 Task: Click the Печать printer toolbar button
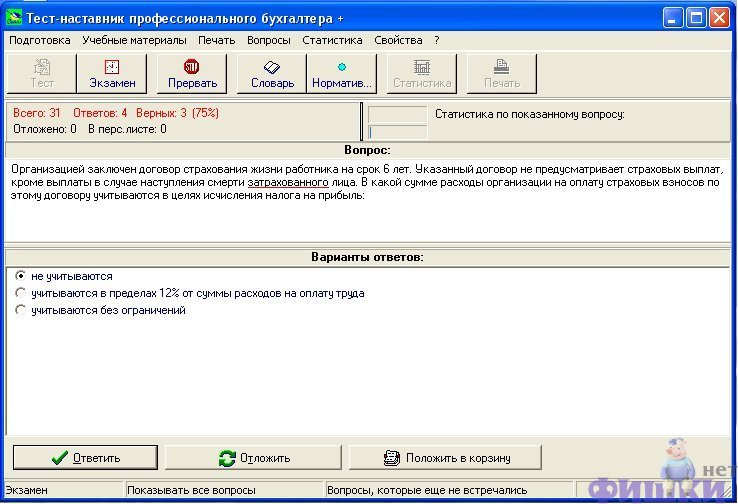click(x=502, y=74)
